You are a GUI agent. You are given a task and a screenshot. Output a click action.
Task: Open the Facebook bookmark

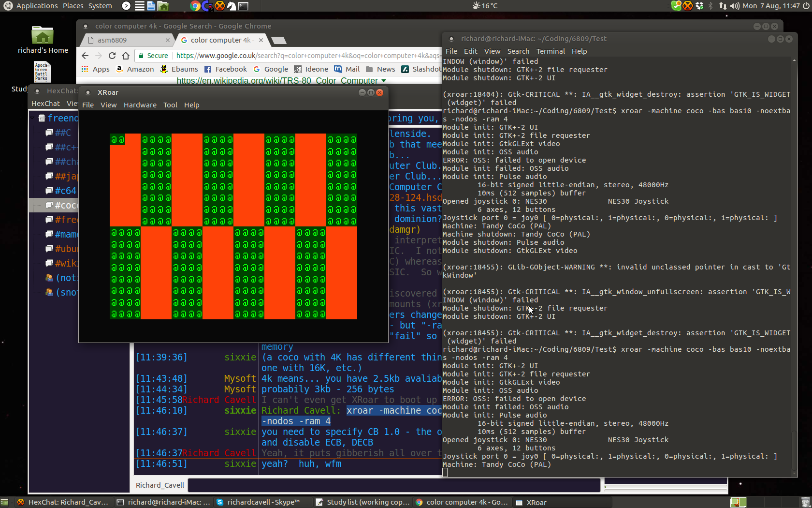coord(226,69)
